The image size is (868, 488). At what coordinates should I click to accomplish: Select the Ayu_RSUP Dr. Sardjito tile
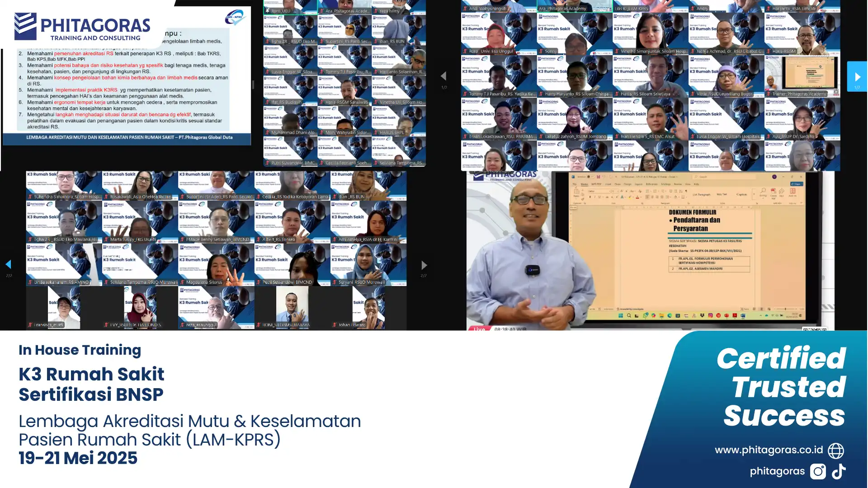coord(802,119)
